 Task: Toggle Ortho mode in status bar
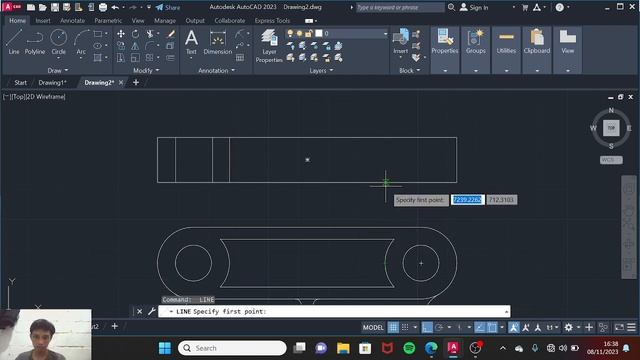(427, 327)
